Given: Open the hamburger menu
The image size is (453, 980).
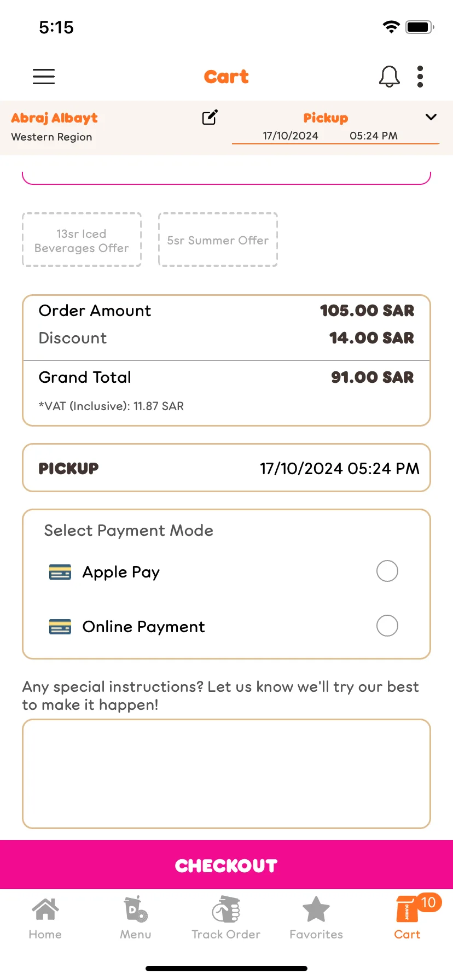Looking at the screenshot, I should pos(44,77).
